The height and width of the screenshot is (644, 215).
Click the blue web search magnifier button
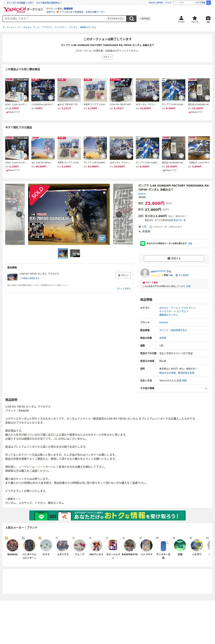(208, 3)
